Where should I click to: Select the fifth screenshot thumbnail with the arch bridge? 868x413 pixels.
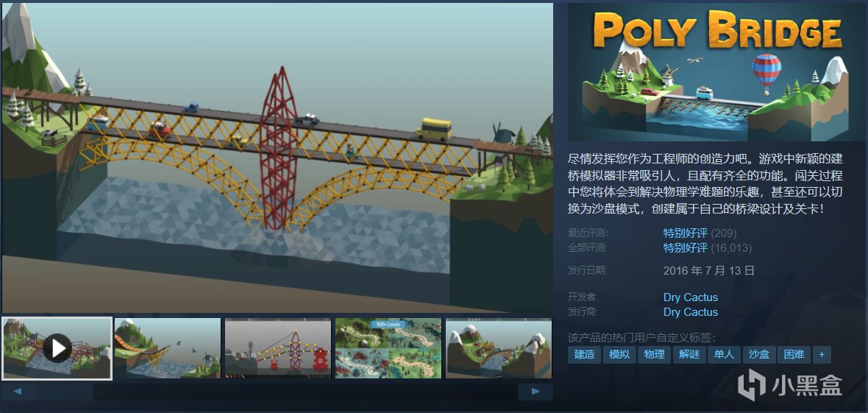[x=499, y=348]
